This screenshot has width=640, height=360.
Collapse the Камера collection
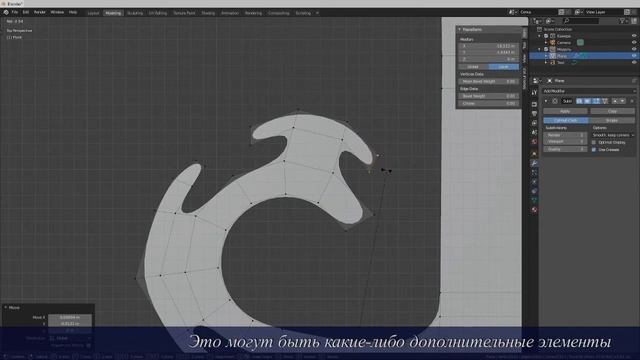539,36
